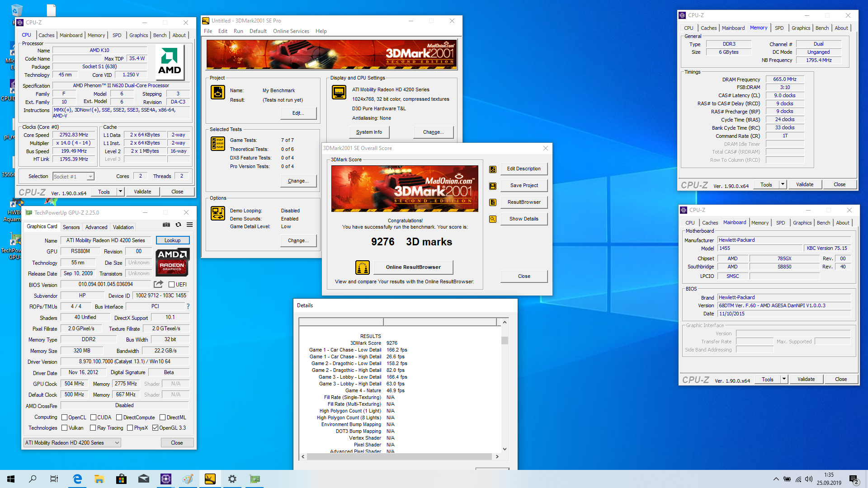Toggle the PhysX checkbox
The height and width of the screenshot is (488, 868).
point(130,428)
